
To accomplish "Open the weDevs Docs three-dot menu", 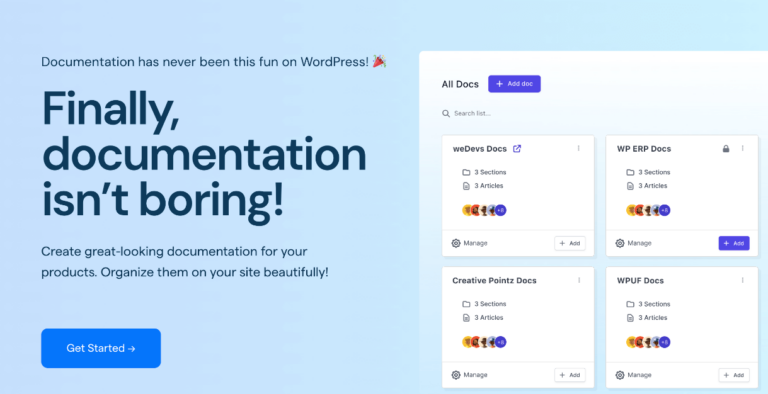I will point(578,148).
